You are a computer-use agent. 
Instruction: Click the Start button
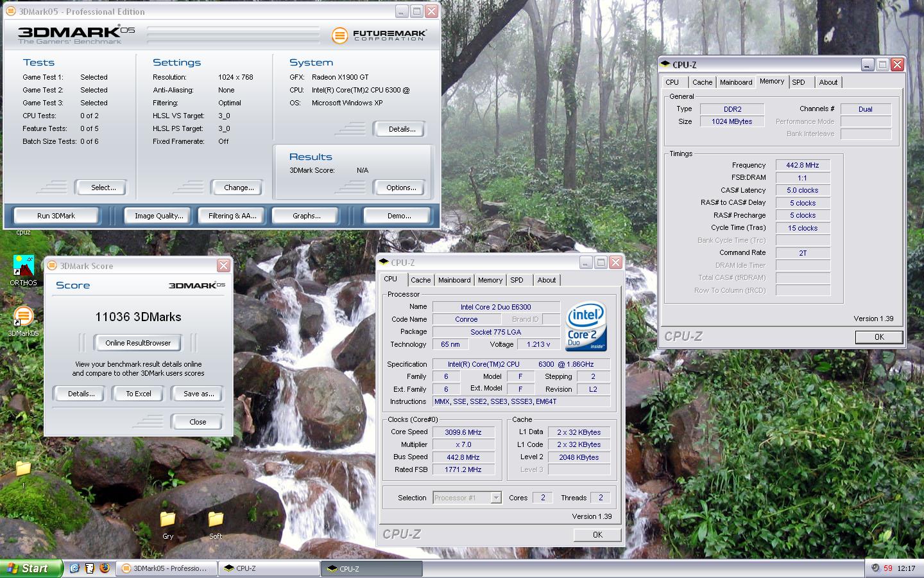[31, 568]
